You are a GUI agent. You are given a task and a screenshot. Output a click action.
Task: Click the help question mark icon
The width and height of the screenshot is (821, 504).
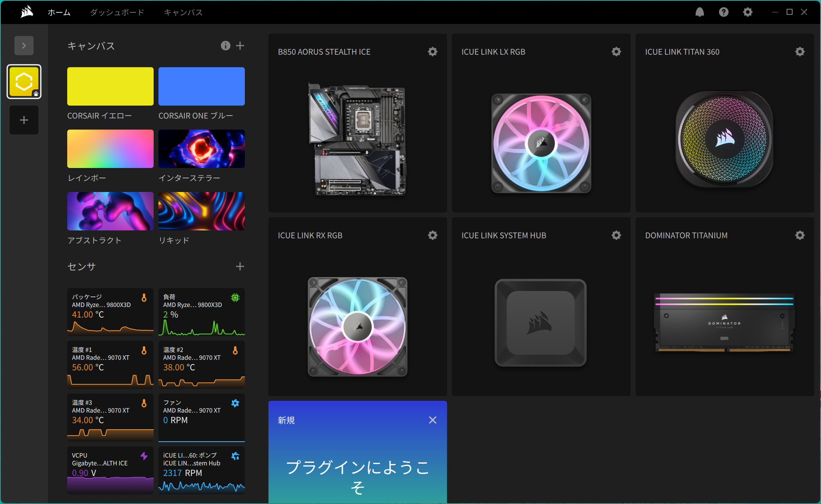tap(723, 12)
